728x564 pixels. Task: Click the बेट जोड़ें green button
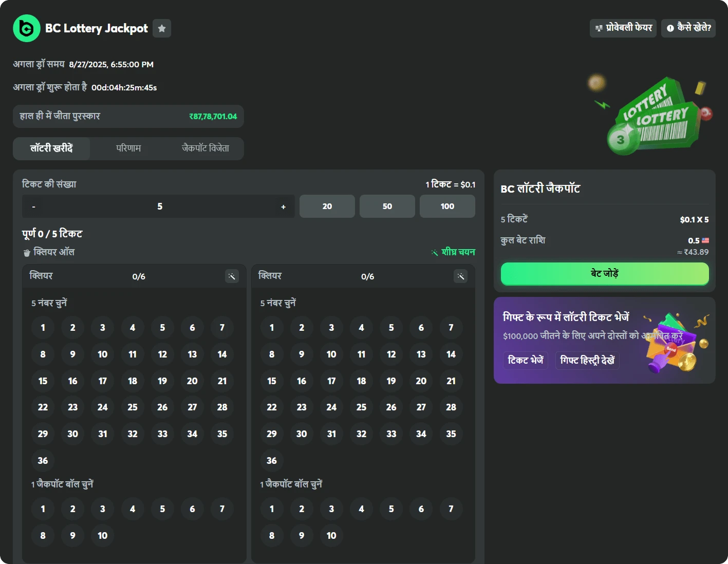[x=604, y=274]
